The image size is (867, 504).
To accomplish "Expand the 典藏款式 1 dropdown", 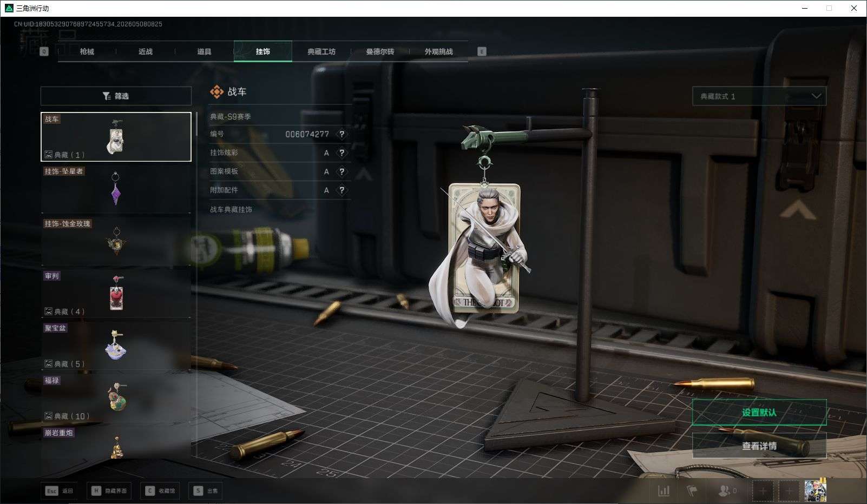I will coord(759,96).
